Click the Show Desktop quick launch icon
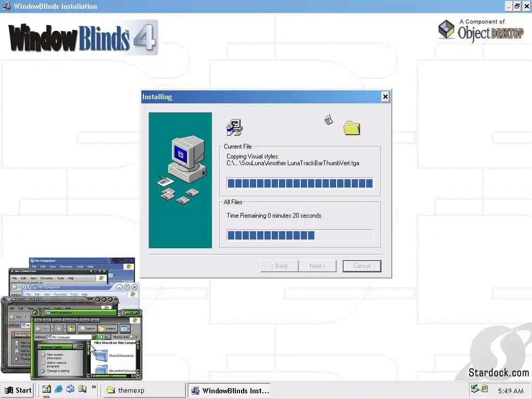 47,389
